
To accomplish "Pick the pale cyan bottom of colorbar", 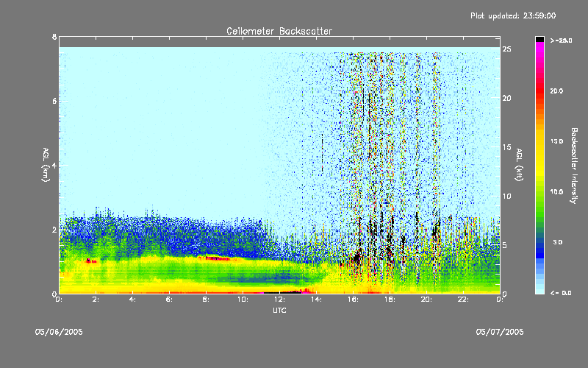I will [x=539, y=289].
